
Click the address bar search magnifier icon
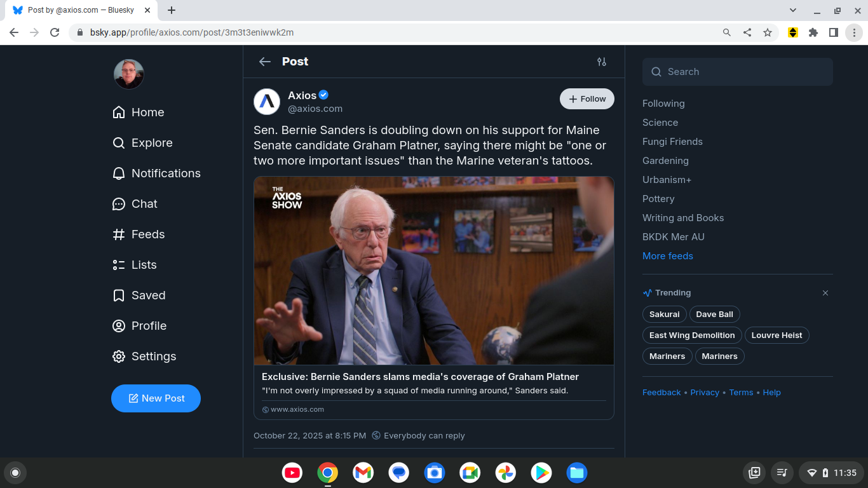click(727, 32)
